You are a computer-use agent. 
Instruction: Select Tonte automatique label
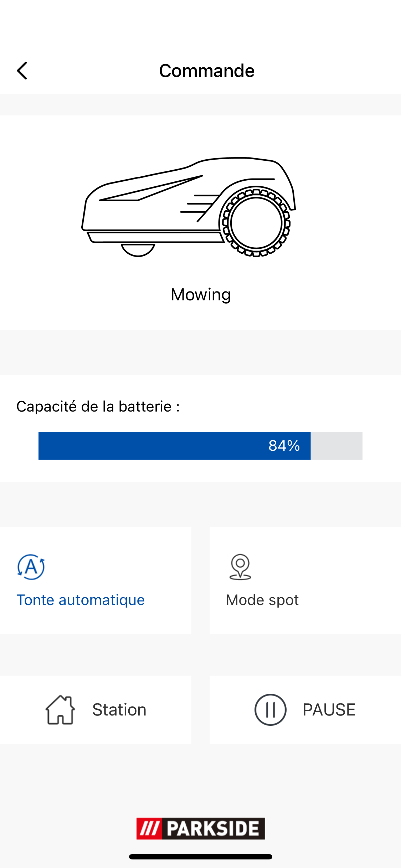(x=81, y=600)
